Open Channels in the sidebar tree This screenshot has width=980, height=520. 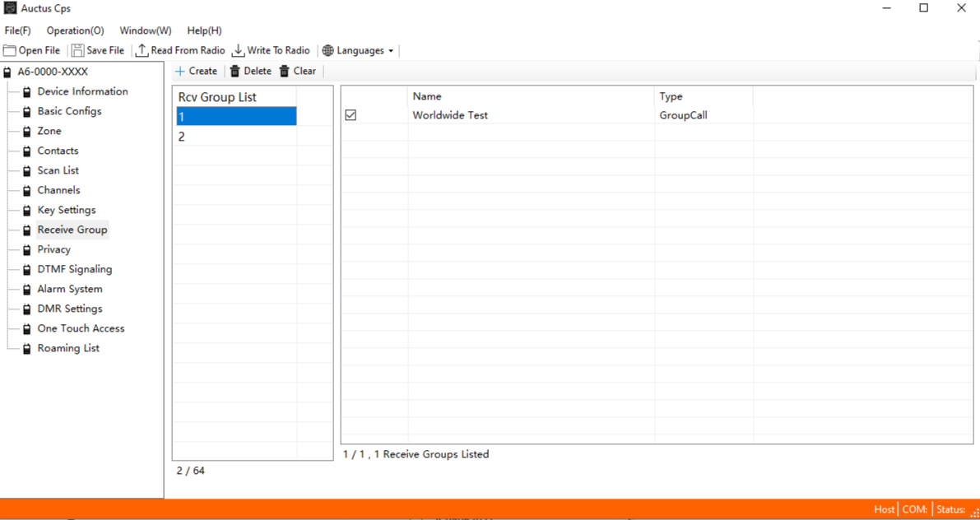tap(58, 190)
